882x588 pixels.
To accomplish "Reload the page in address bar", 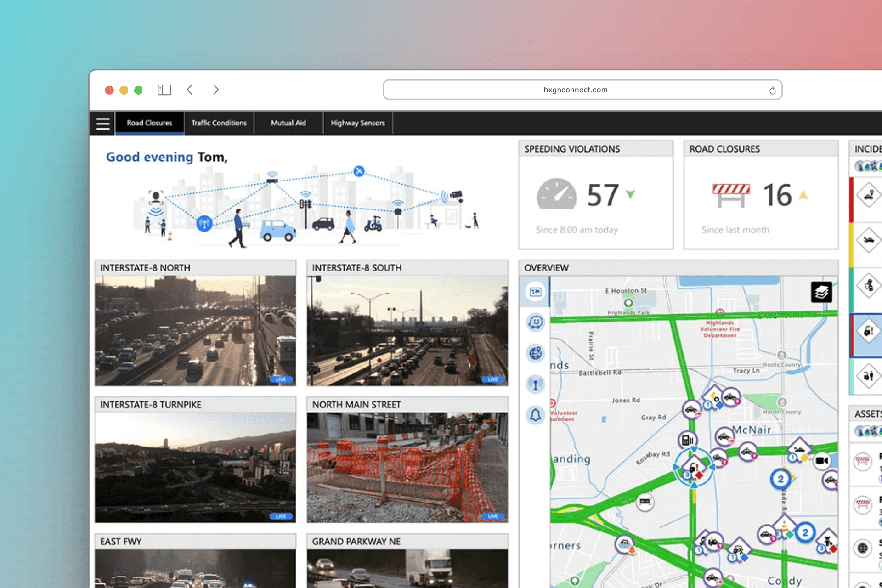I will coord(772,90).
